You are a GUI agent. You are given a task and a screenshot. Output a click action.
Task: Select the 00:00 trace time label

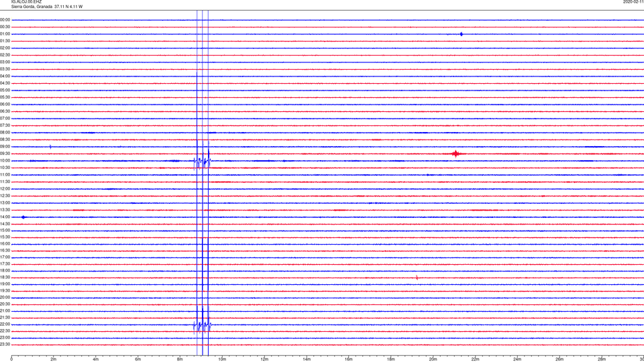5,19
